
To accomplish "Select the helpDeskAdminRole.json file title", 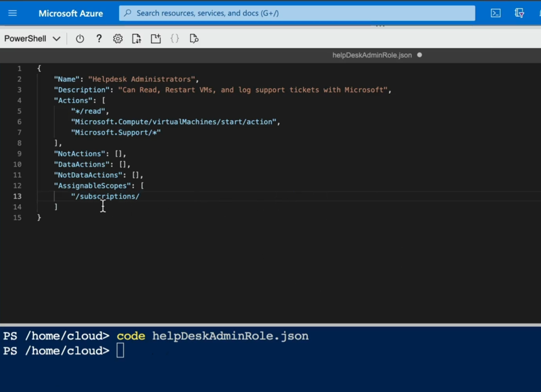I will [372, 55].
